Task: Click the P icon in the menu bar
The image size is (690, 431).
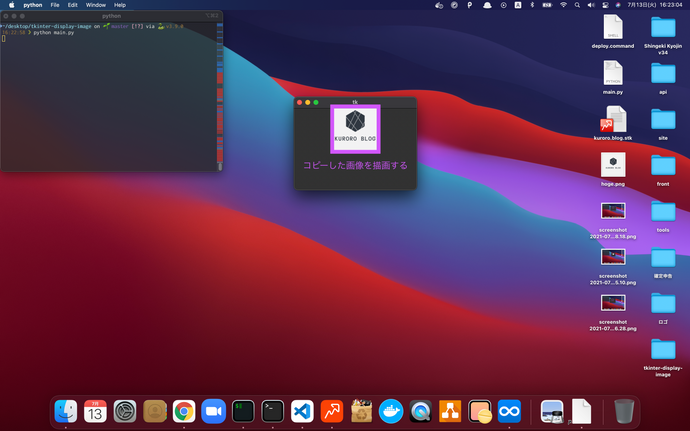Action: [x=470, y=5]
